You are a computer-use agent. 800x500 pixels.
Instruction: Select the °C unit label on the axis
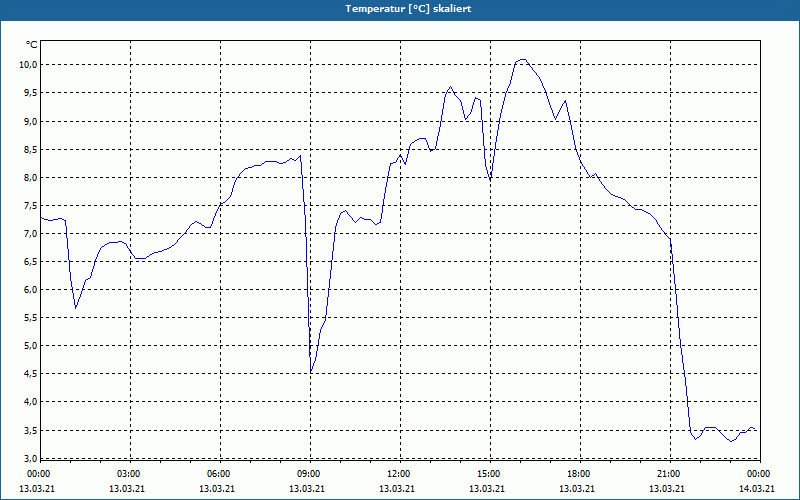pyautogui.click(x=31, y=45)
